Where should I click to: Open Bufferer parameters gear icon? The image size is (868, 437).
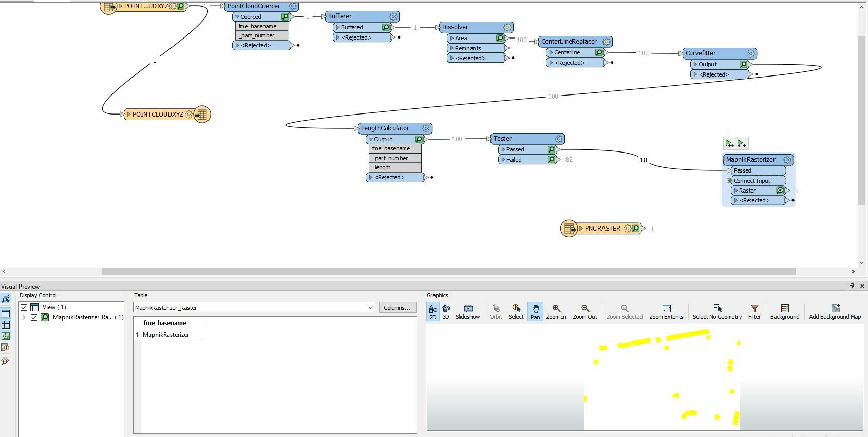click(393, 16)
